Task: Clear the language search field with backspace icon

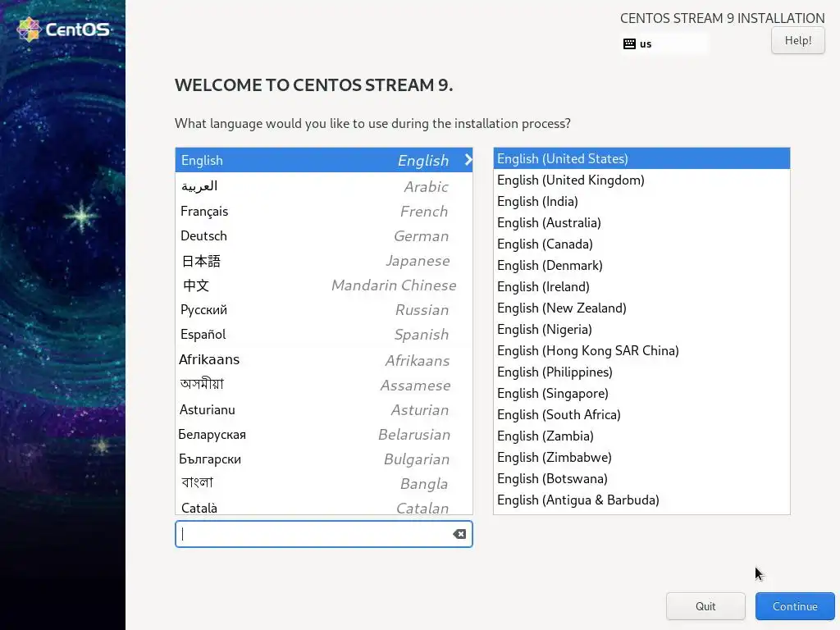Action: (459, 534)
